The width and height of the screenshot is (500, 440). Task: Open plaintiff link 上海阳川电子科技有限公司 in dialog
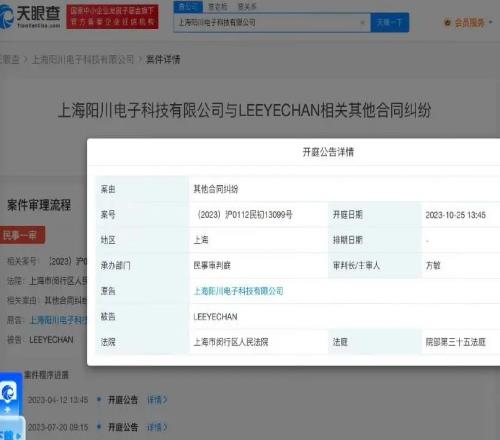[x=238, y=291]
